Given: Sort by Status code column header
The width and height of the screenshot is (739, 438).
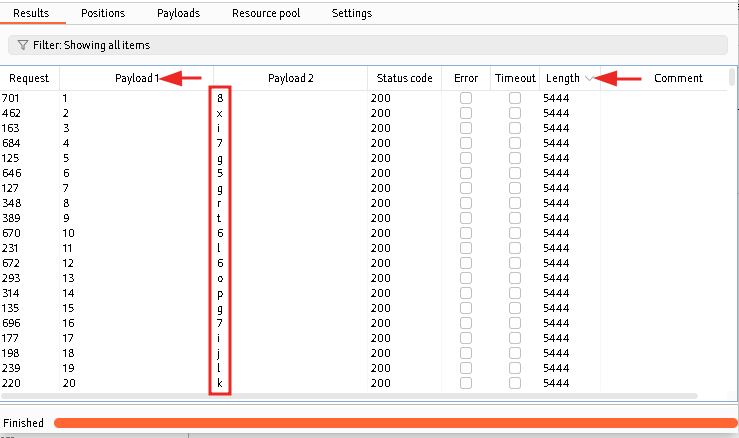Looking at the screenshot, I should coord(404,78).
